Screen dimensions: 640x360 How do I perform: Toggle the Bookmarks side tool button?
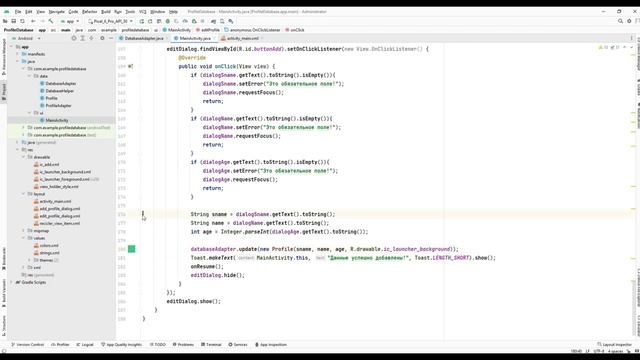[4, 258]
